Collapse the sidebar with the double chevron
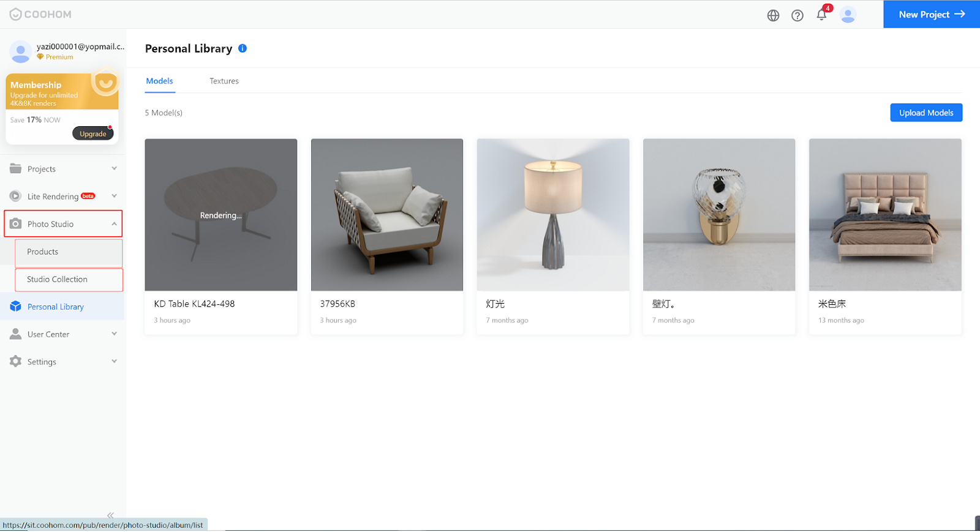The width and height of the screenshot is (980, 532). point(110,515)
